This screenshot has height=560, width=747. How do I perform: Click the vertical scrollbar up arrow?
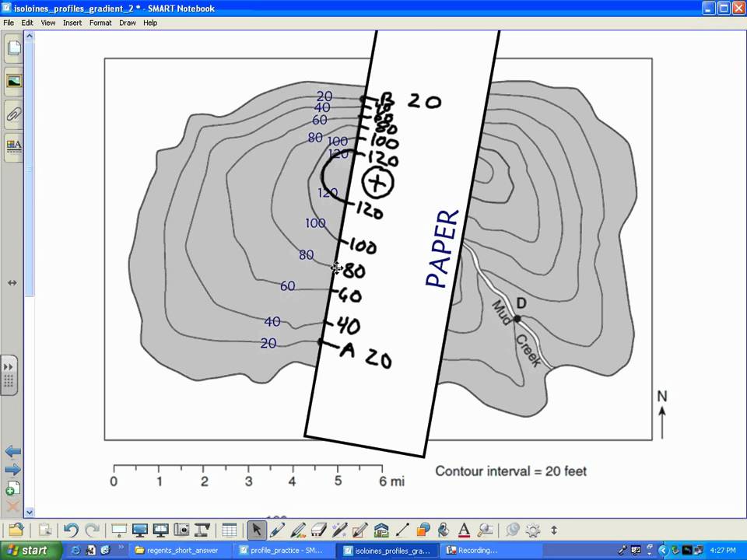click(30, 35)
